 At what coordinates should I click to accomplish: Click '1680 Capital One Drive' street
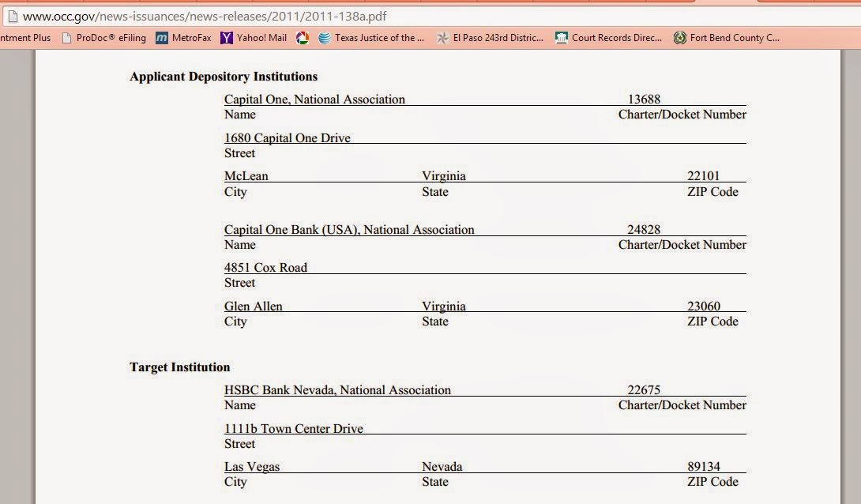pos(288,137)
